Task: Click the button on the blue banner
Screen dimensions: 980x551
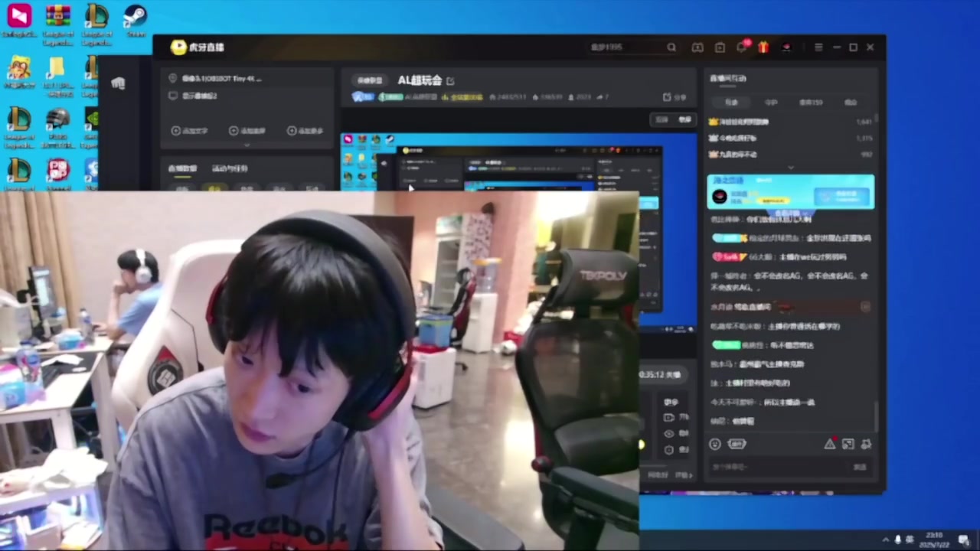Action: [841, 196]
